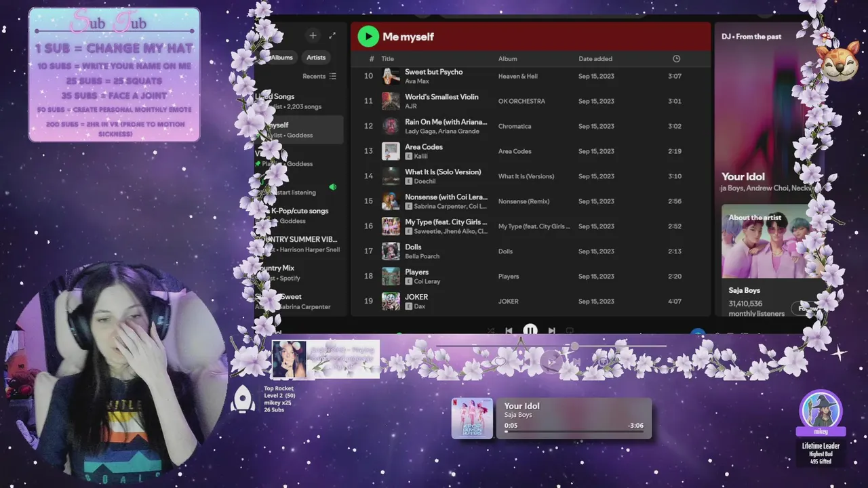Click 4:07 duration on the JOKER row
This screenshot has height=488, width=868.
pos(675,302)
